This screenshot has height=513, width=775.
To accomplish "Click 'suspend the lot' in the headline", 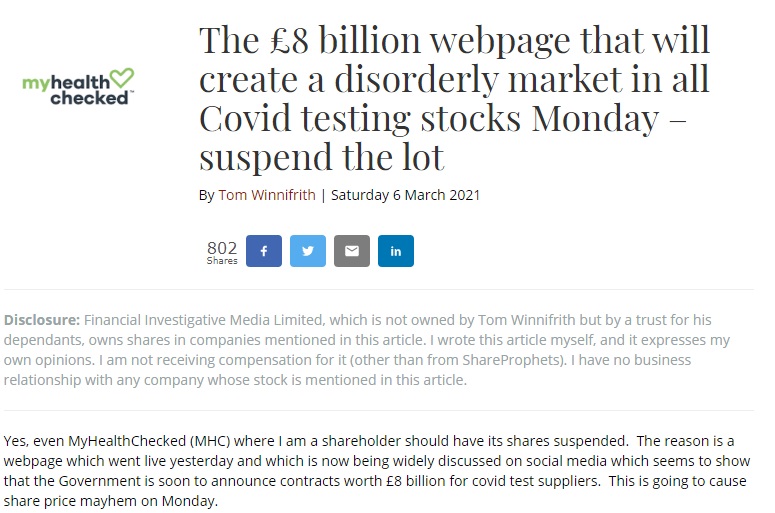I will (x=322, y=157).
